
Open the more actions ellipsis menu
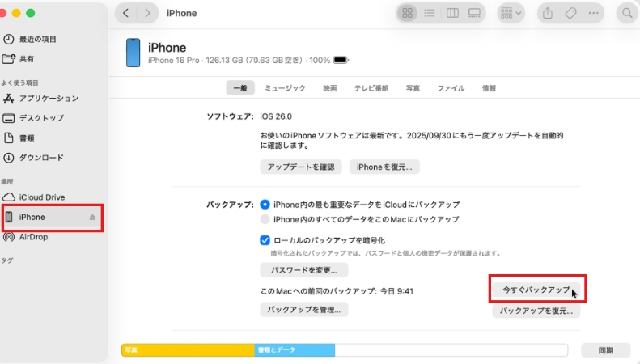point(593,13)
